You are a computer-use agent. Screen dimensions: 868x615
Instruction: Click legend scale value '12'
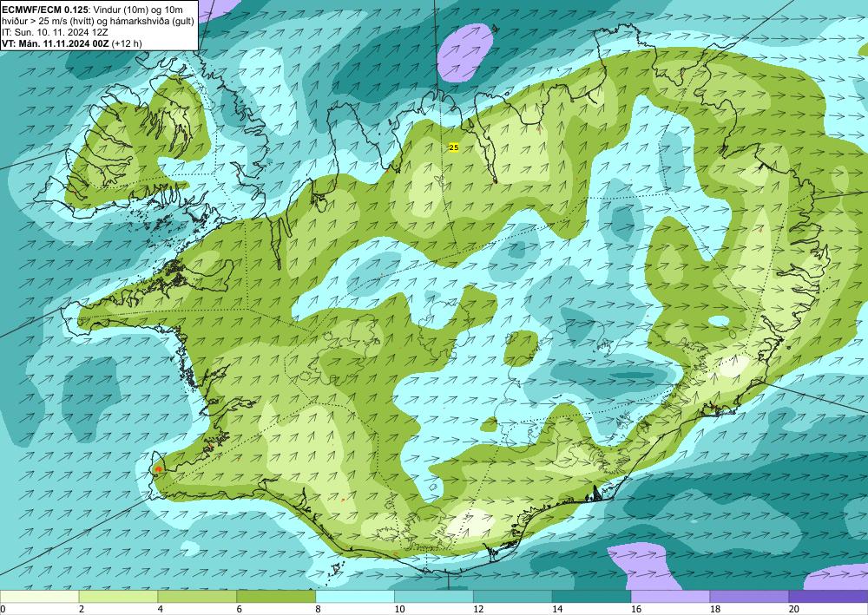[x=478, y=609]
